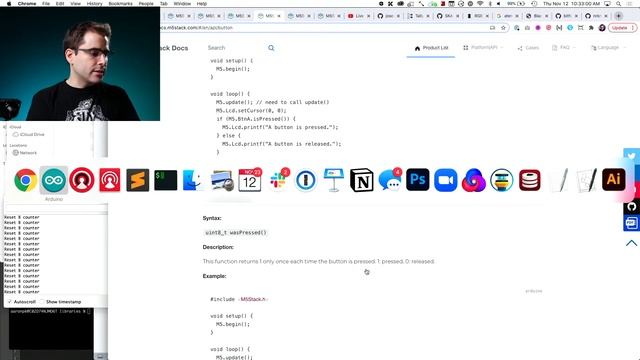Image resolution: width=640 pixels, height=360 pixels.
Task: Bookmark the page with the star icon
Action: tap(503, 28)
